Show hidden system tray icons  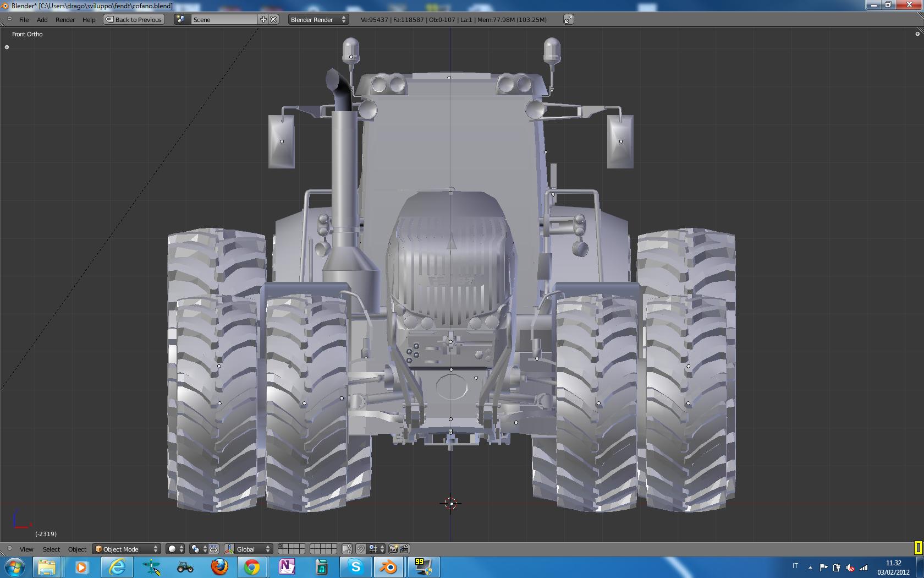coord(810,567)
